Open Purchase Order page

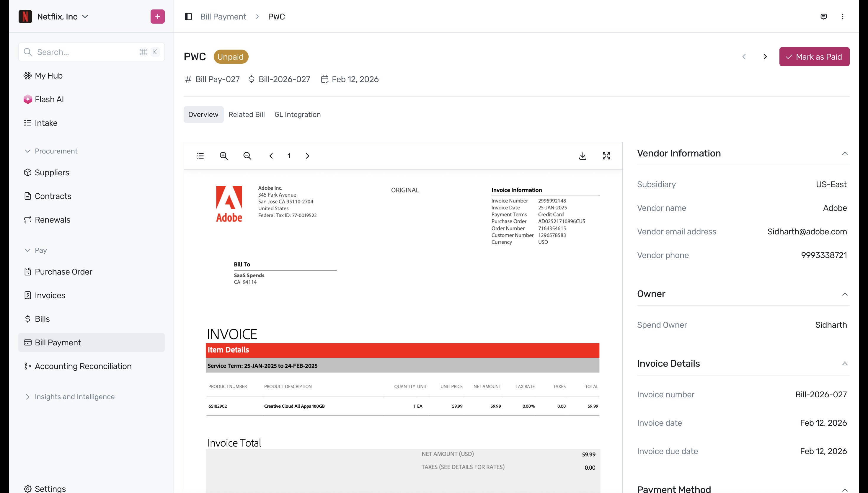click(92, 272)
